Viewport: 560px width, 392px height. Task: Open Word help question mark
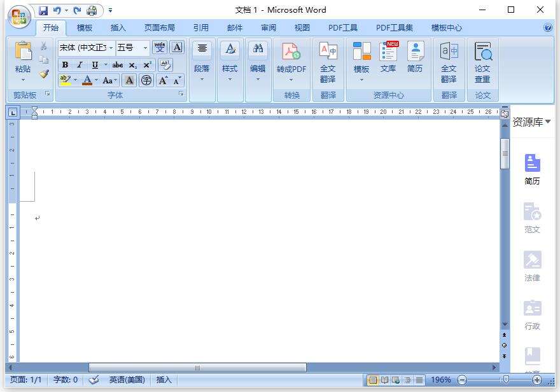coord(548,27)
